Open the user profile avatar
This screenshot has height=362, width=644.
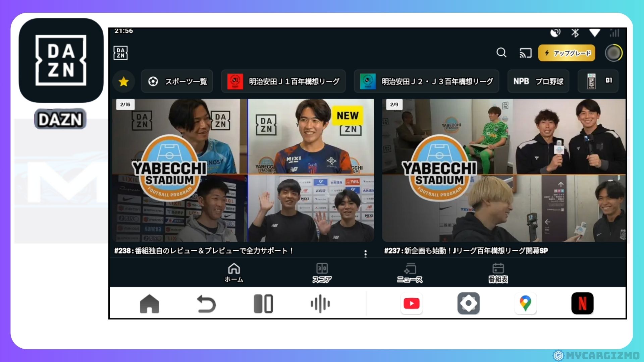[613, 53]
